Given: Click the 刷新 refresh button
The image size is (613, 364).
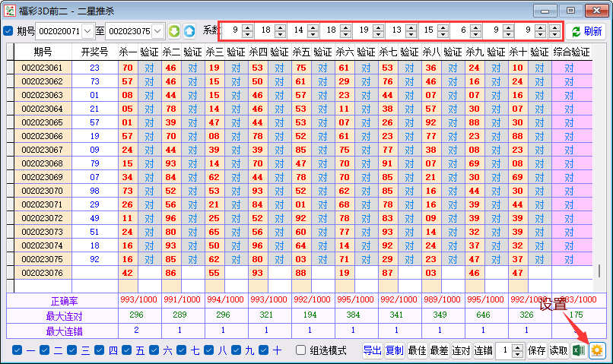Looking at the screenshot, I should point(586,31).
